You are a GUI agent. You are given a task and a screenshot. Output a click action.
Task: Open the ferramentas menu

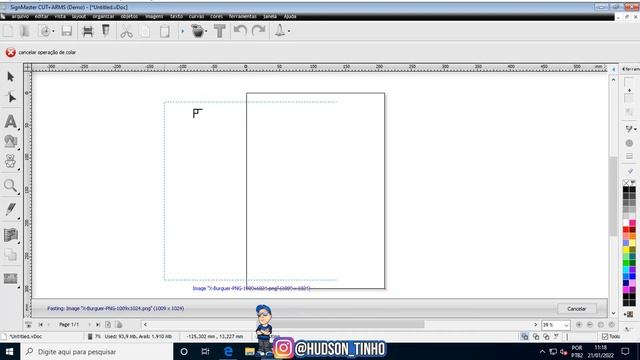click(243, 16)
